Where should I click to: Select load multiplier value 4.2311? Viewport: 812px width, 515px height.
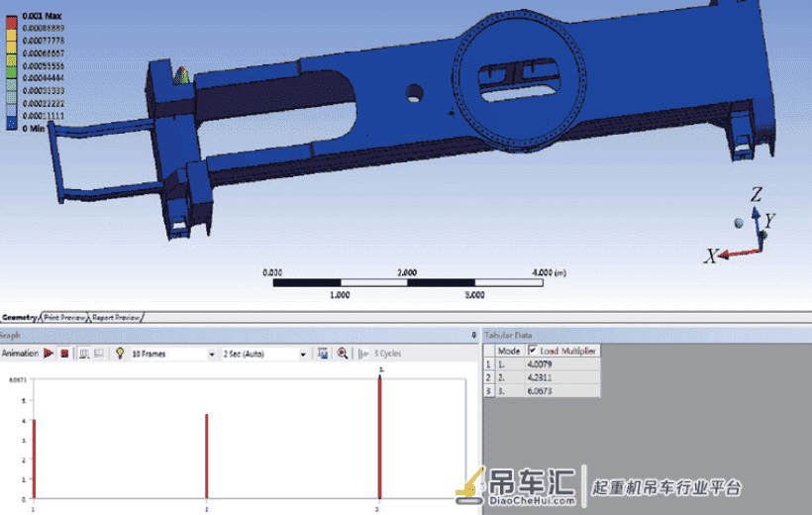coord(540,377)
